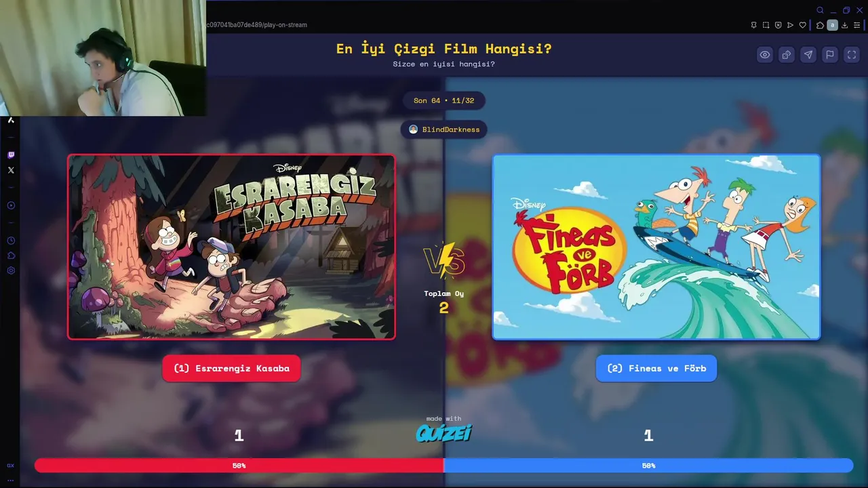Image resolution: width=868 pixels, height=488 pixels.
Task: Click the play arrow icon in browser toolbar
Action: [790, 25]
